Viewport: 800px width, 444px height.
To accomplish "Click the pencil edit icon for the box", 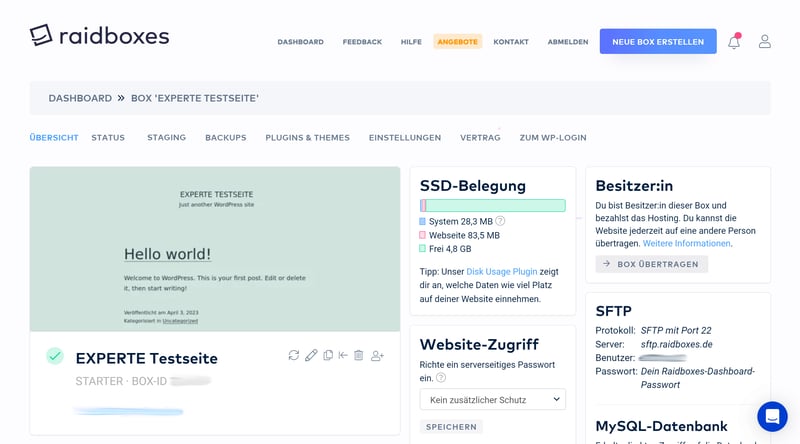I will pos(311,355).
